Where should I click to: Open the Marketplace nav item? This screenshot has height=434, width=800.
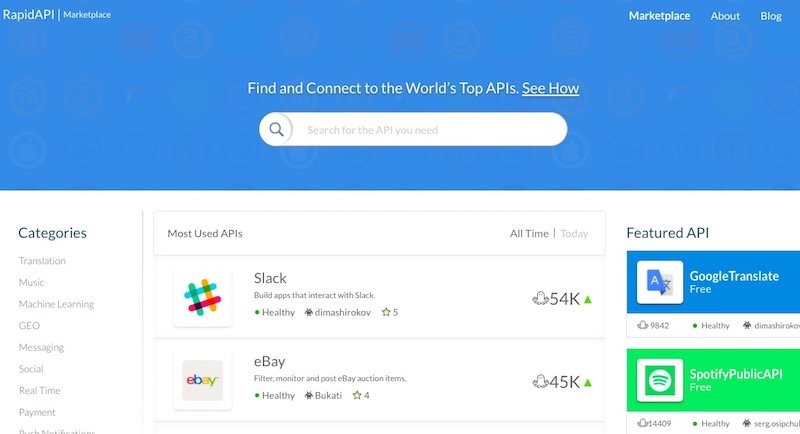pyautogui.click(x=660, y=16)
